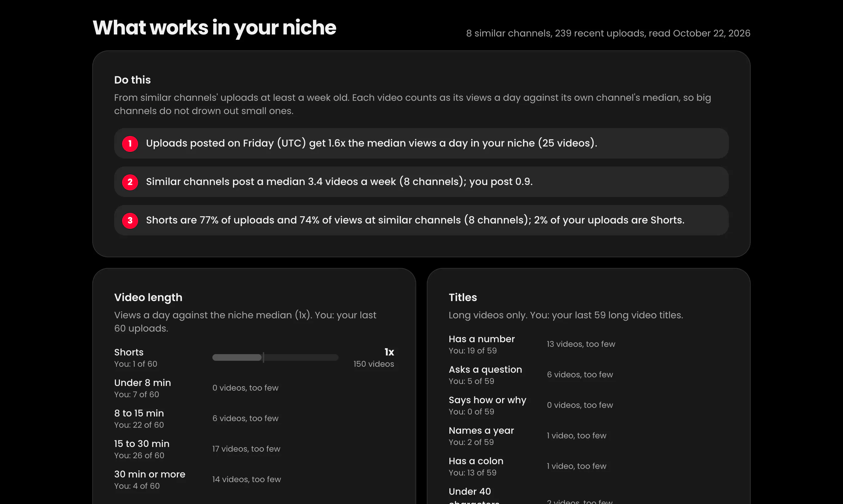
Task: Click '6 videos, too few' beside Asks a question
Action: pos(580,375)
